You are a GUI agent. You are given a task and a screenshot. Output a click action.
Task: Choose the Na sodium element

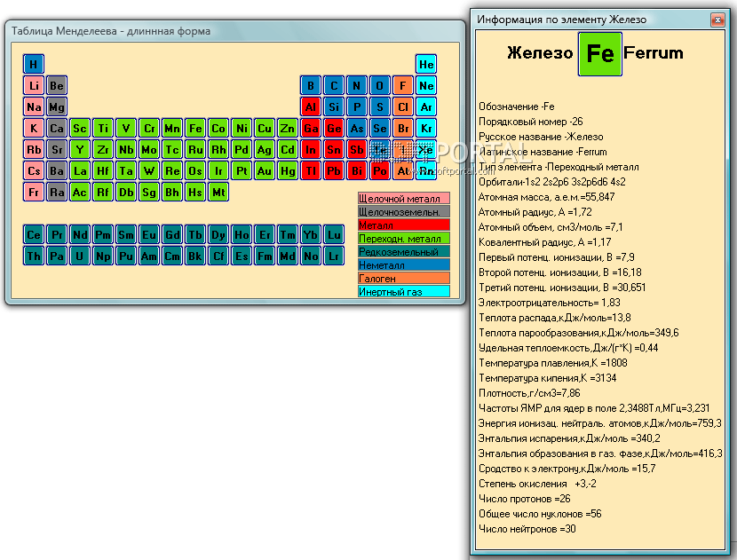(34, 106)
